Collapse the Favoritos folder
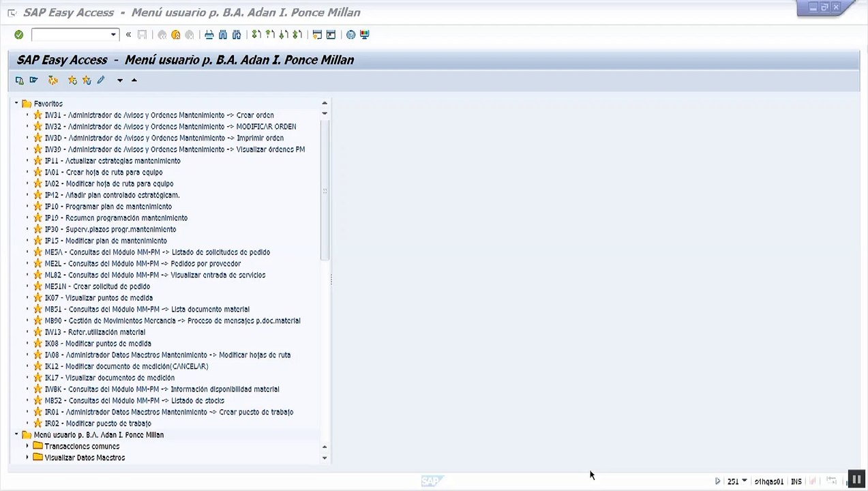 point(16,104)
